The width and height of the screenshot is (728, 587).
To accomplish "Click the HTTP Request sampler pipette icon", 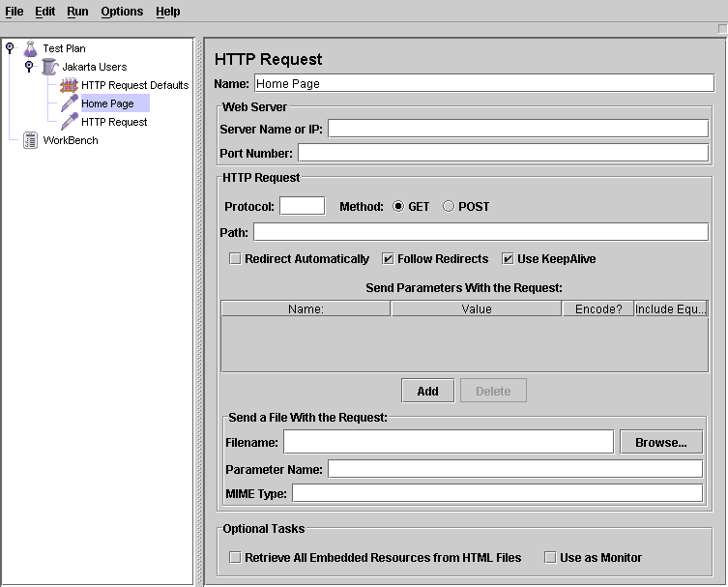I will [70, 122].
